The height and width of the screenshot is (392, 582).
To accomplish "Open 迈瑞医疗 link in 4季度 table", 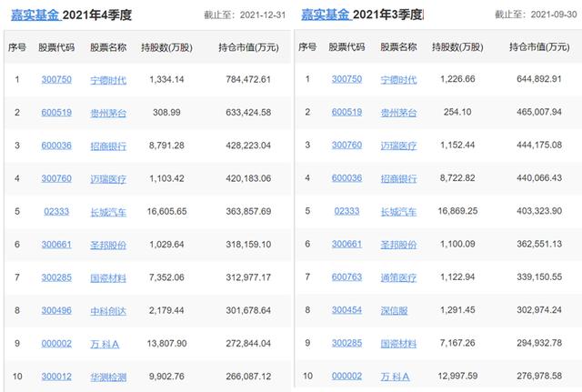I will [108, 179].
